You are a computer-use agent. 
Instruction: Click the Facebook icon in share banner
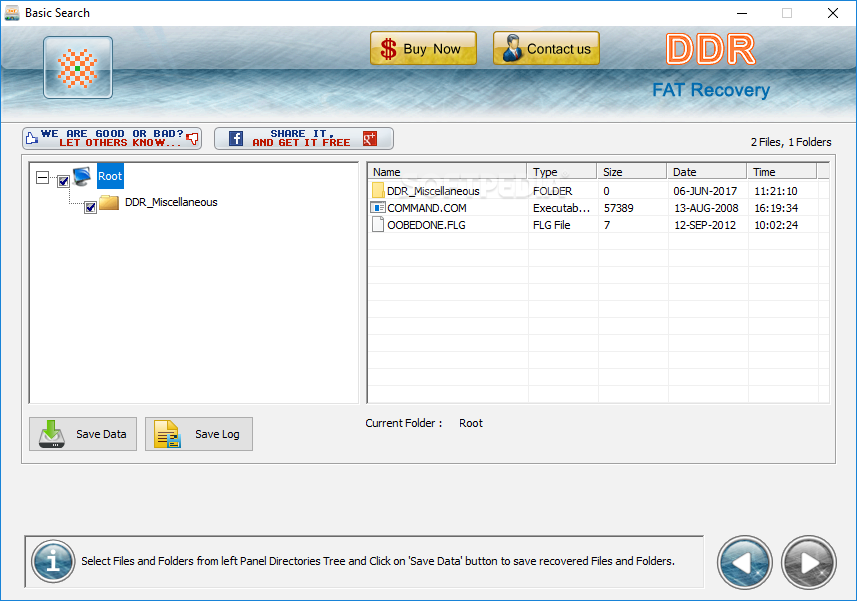[x=236, y=138]
